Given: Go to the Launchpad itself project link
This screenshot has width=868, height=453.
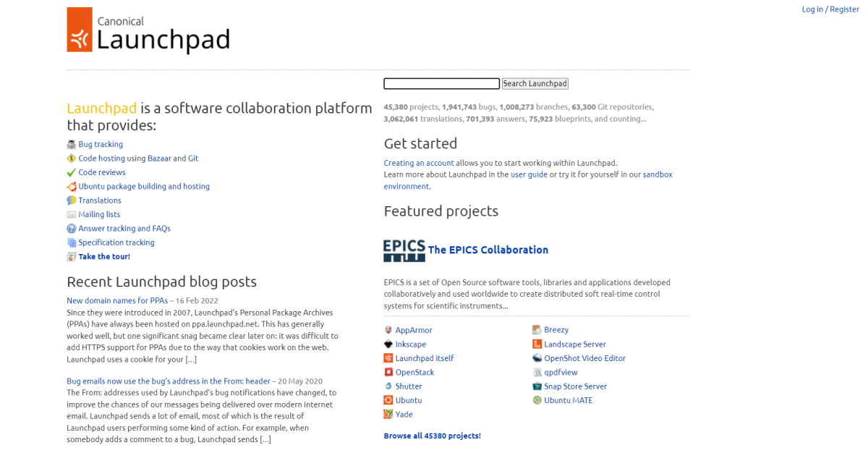Looking at the screenshot, I should (425, 358).
